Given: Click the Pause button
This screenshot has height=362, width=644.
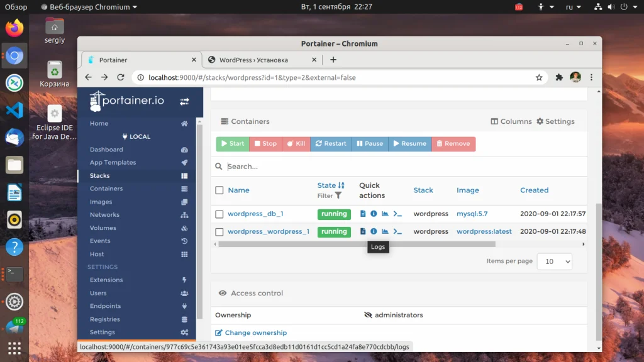Looking at the screenshot, I should click(370, 144).
